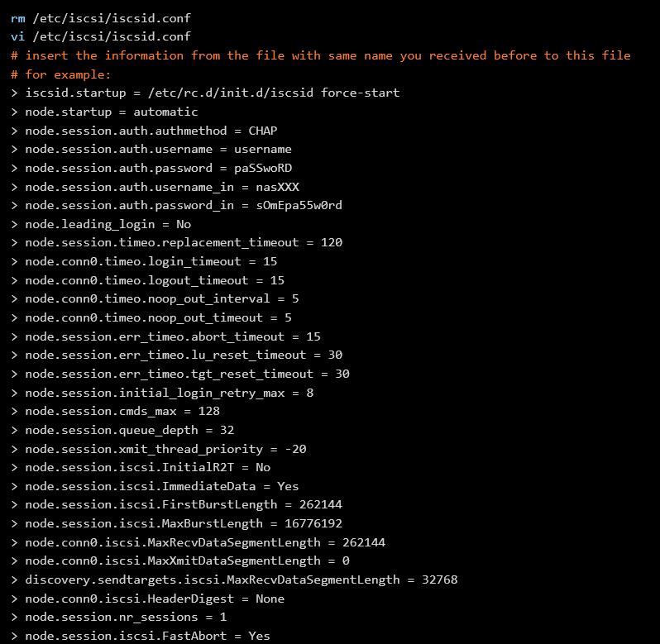660x644 pixels.
Task: Click the discovery.sendtargets MaxRecvDataSegmentLength line
Action: (233, 580)
